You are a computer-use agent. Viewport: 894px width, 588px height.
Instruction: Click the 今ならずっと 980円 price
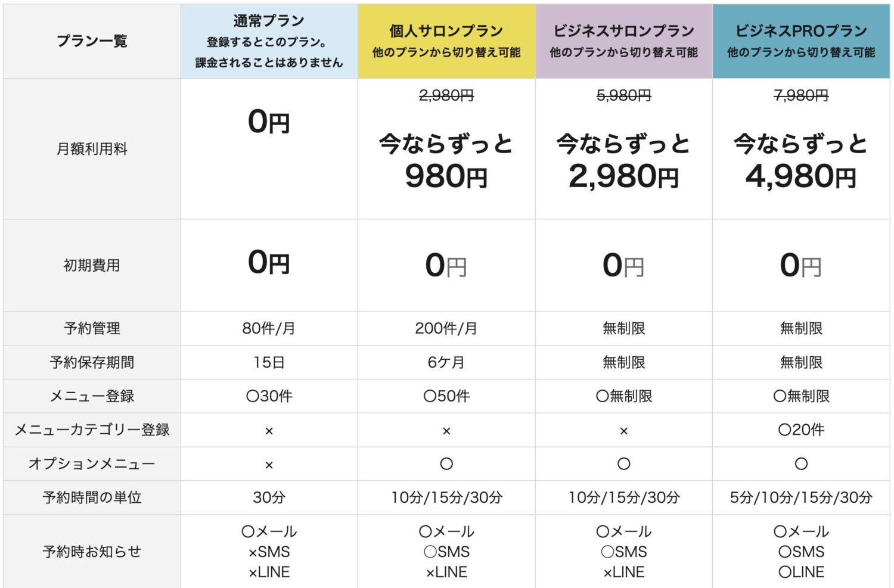pos(446,161)
